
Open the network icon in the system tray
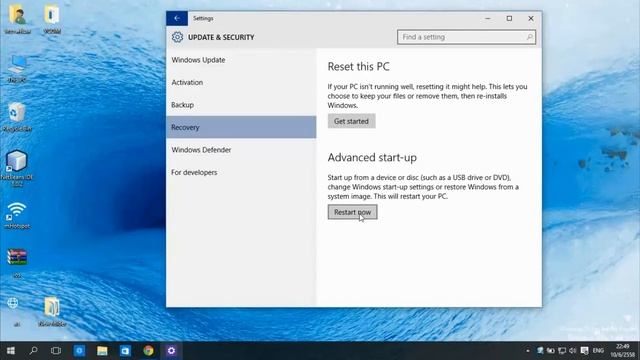(562, 351)
